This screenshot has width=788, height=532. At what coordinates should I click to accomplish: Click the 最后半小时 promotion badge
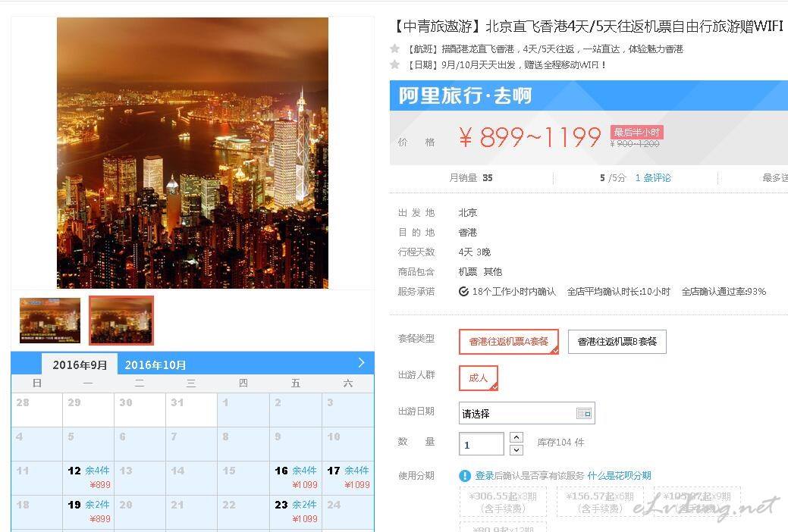(x=636, y=132)
